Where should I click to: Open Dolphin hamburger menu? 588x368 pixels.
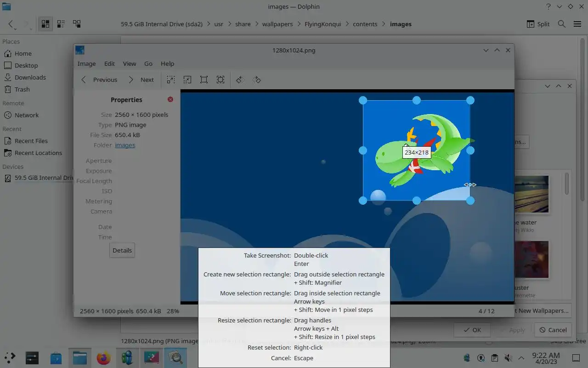(577, 24)
